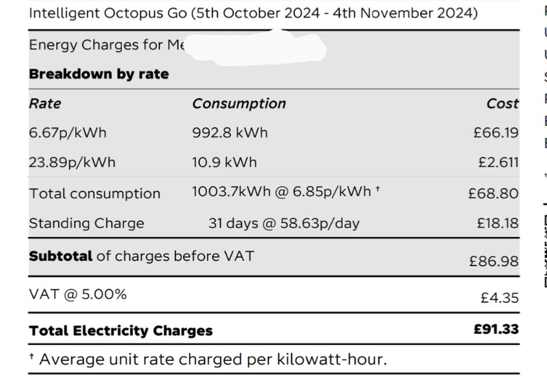Click the £2.611 cost amount
The width and height of the screenshot is (547, 392).
(498, 162)
